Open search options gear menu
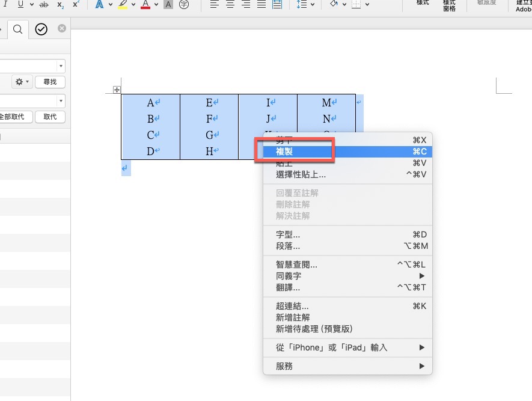This screenshot has height=401, width=532. tap(22, 82)
